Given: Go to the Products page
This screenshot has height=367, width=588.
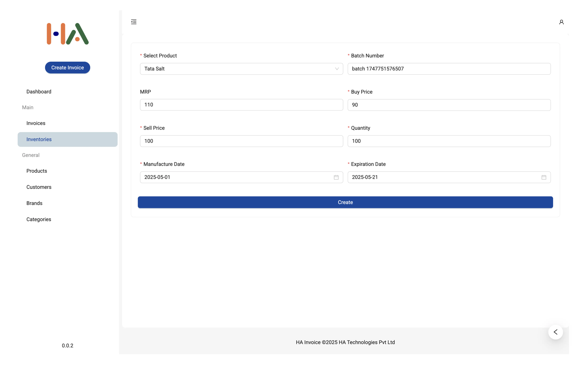Looking at the screenshot, I should point(36,171).
